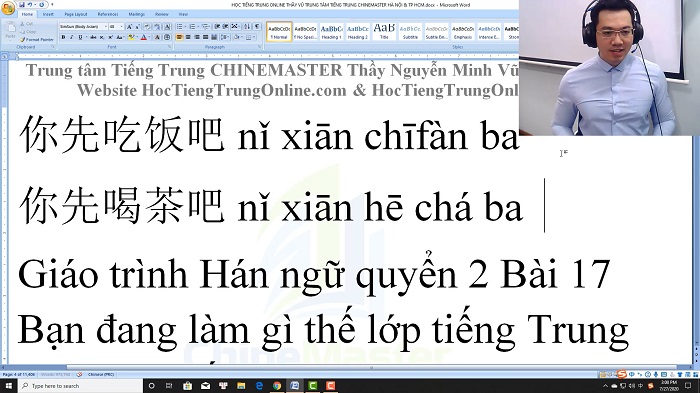
Task: Open the Page Layout tab
Action: click(76, 14)
